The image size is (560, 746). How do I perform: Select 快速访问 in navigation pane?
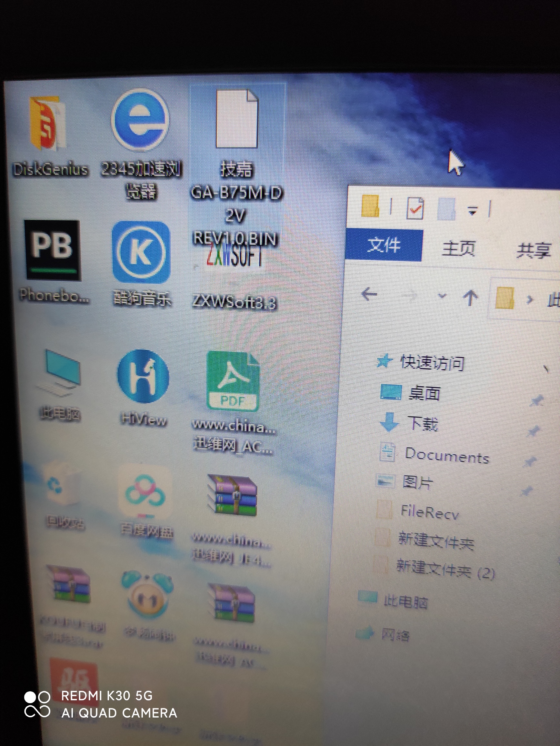[x=432, y=363]
